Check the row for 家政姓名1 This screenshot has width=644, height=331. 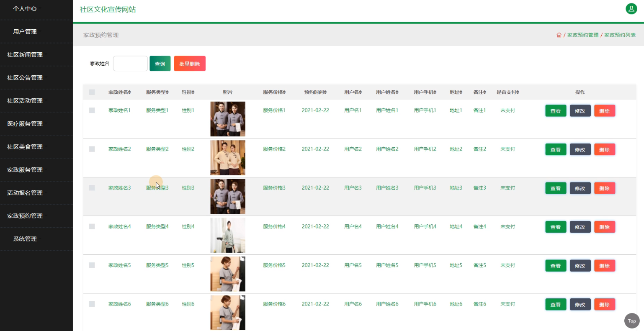[92, 110]
